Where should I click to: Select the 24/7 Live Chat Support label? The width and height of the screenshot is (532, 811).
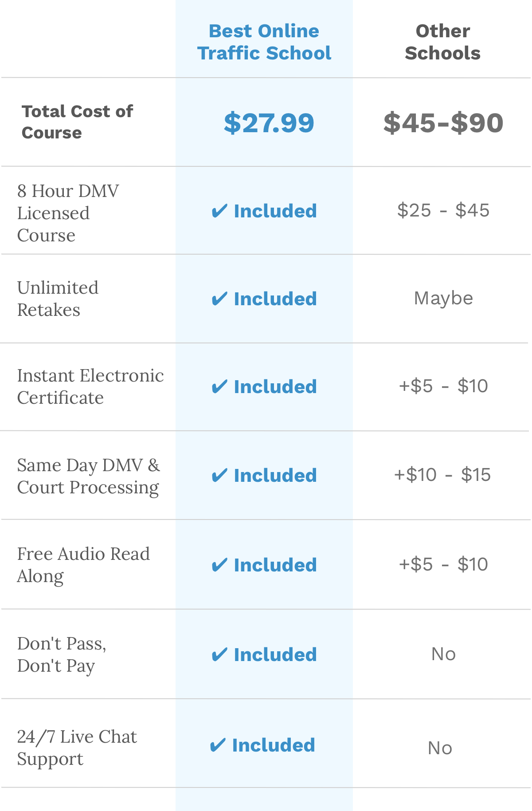click(77, 748)
